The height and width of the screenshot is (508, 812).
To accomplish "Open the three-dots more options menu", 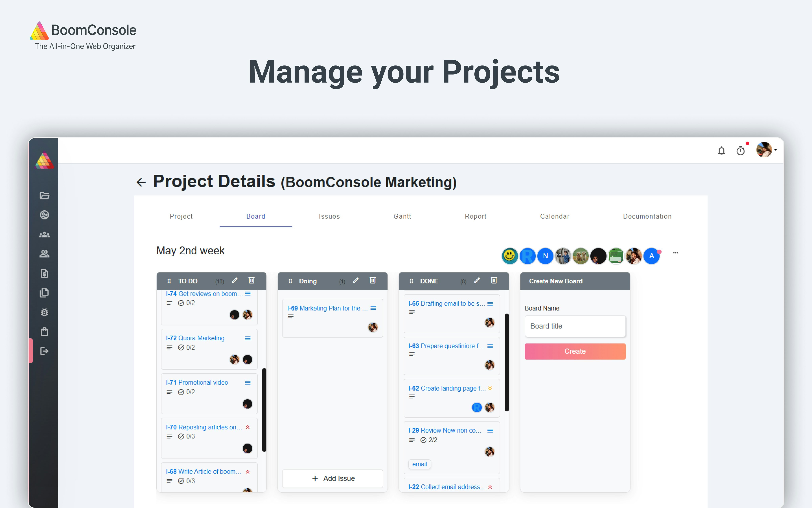I will pos(675,253).
